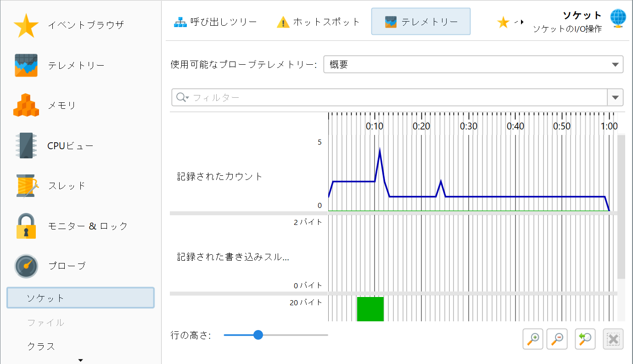Click the 0:10 timeline marker

[x=375, y=126]
